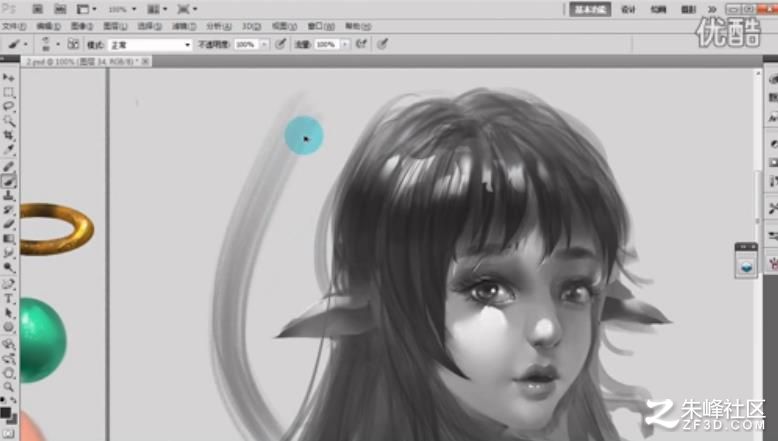Open the 窗口 (Window) menu
778x441 pixels.
click(x=321, y=26)
